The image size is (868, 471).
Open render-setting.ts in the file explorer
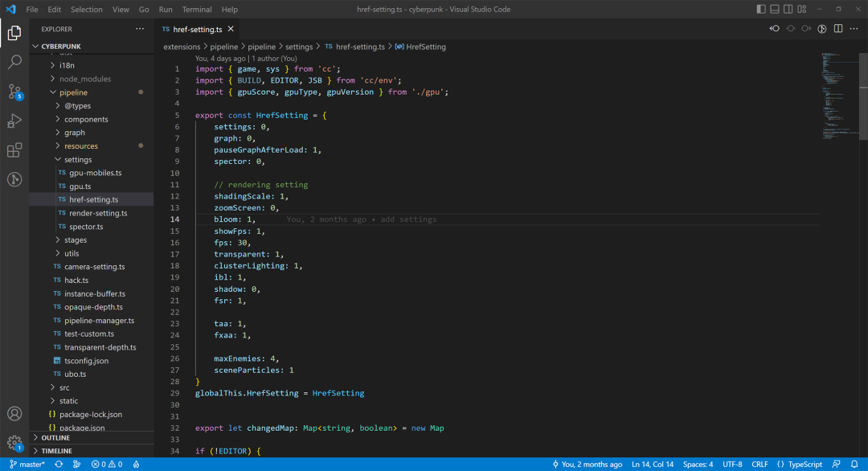[98, 214]
